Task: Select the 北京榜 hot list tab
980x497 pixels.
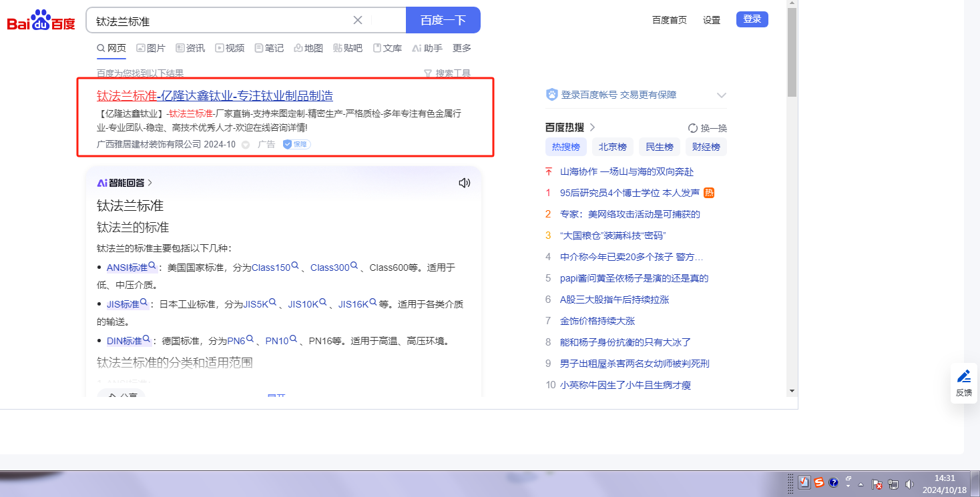Action: point(612,147)
